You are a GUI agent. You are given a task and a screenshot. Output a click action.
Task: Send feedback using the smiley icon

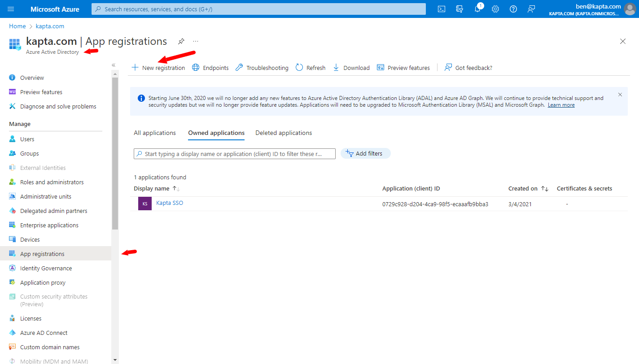click(531, 9)
